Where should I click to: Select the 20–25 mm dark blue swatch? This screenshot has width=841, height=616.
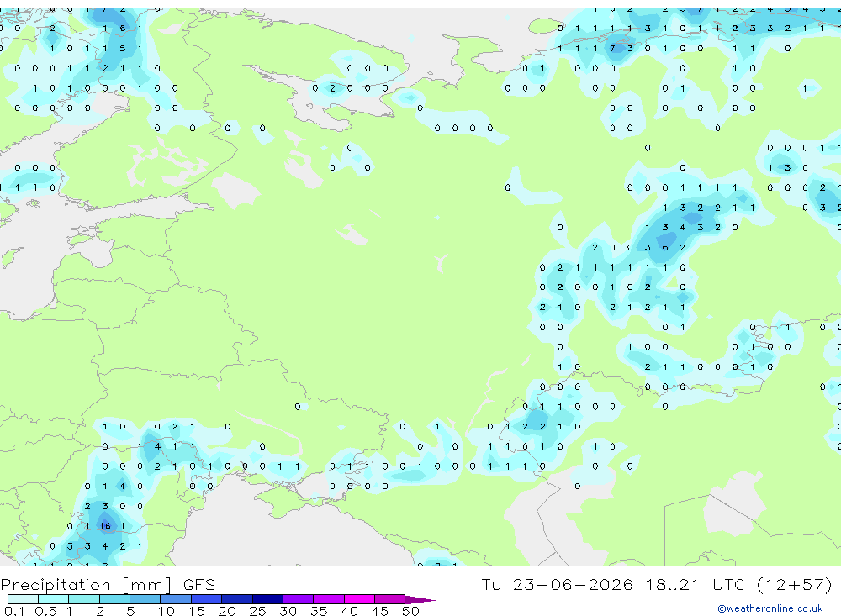tap(237, 599)
